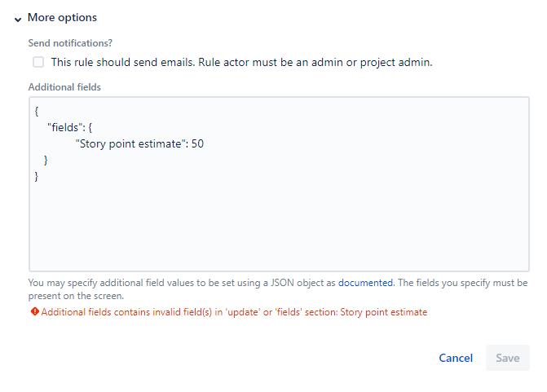Click the invalid field(s) error message text
Image resolution: width=547 pixels, height=392 pixels.
pos(234,312)
